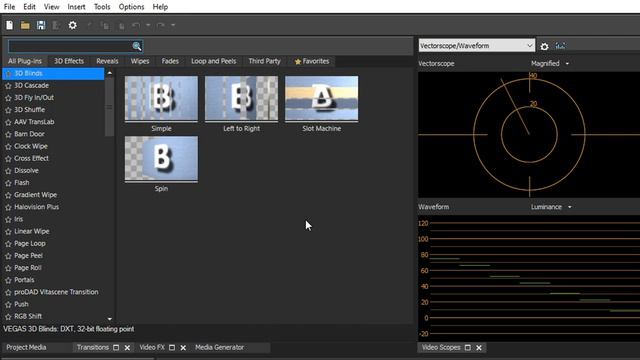The image size is (640, 360).
Task: Switch to the Fades category tab
Action: (x=170, y=61)
